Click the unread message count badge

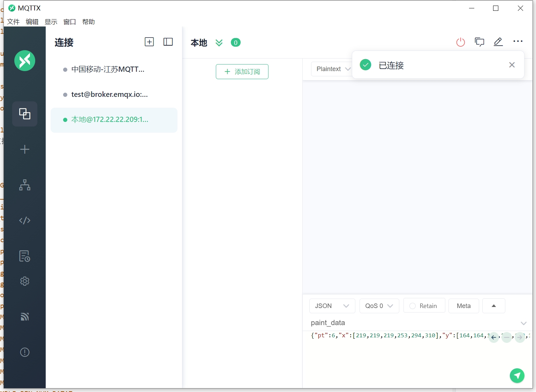tap(236, 43)
